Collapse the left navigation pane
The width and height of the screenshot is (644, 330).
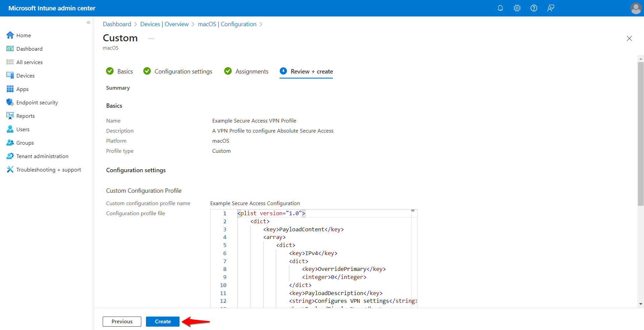pyautogui.click(x=89, y=22)
